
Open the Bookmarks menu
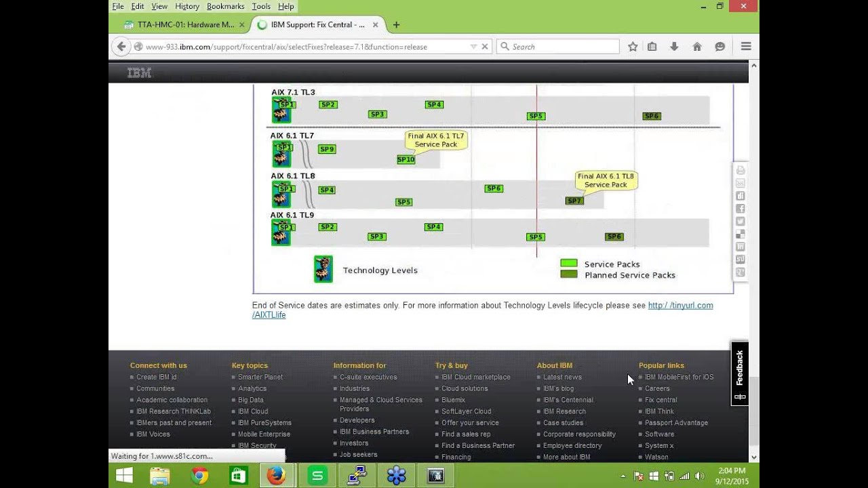226,6
